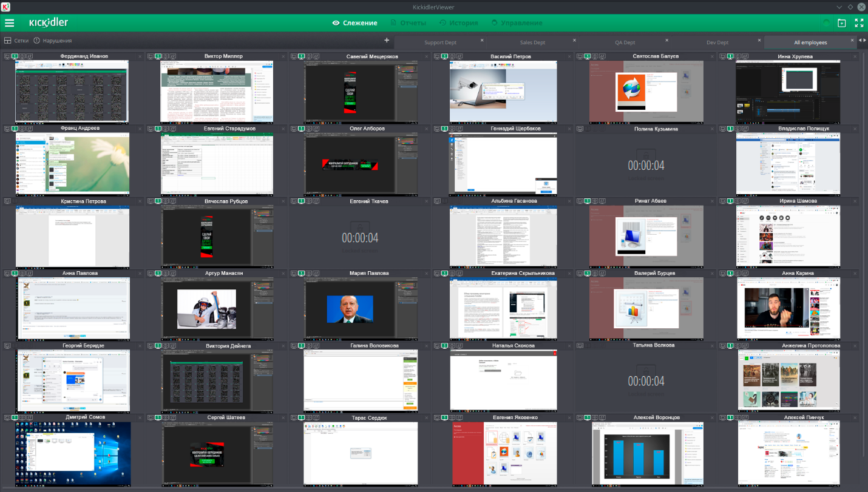Open the История history section
868x492 pixels.
point(458,23)
